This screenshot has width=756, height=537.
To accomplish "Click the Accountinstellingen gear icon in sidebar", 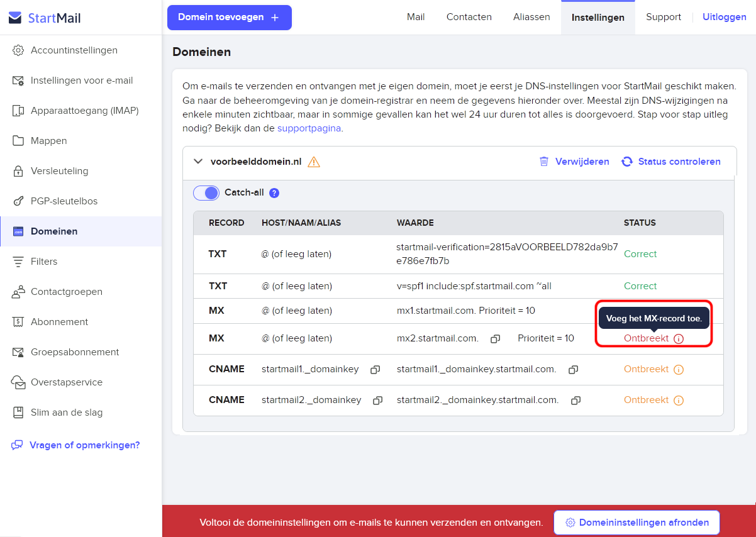I will point(18,50).
